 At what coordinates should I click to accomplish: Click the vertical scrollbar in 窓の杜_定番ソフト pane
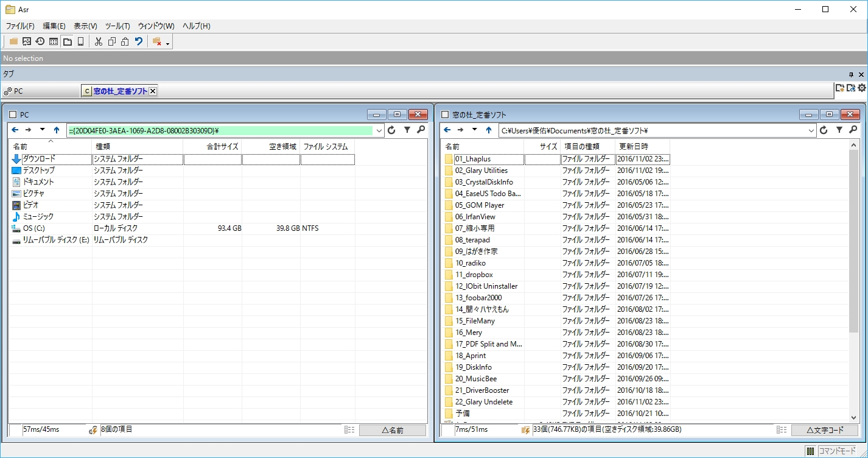tap(854, 241)
